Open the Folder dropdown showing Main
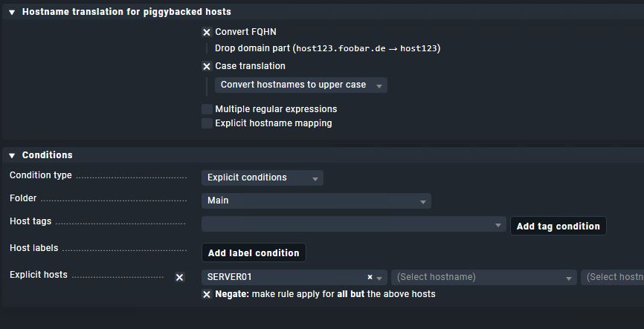This screenshot has width=644, height=329. coord(315,201)
